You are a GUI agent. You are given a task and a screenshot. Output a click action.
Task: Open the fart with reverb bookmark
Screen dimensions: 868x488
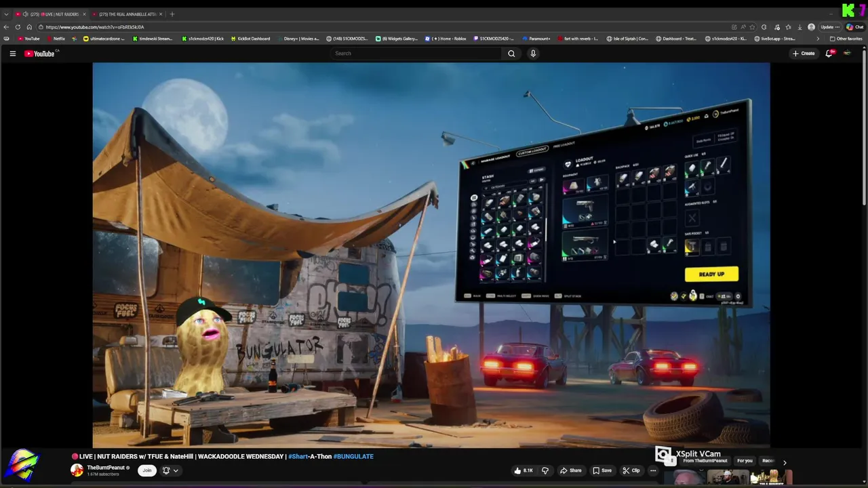578,39
